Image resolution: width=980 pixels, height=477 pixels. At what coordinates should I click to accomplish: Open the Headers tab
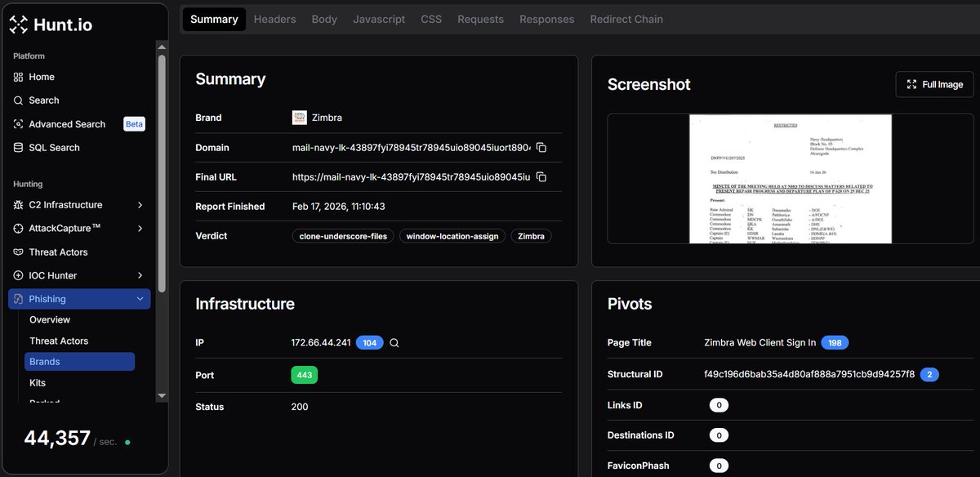(x=274, y=19)
